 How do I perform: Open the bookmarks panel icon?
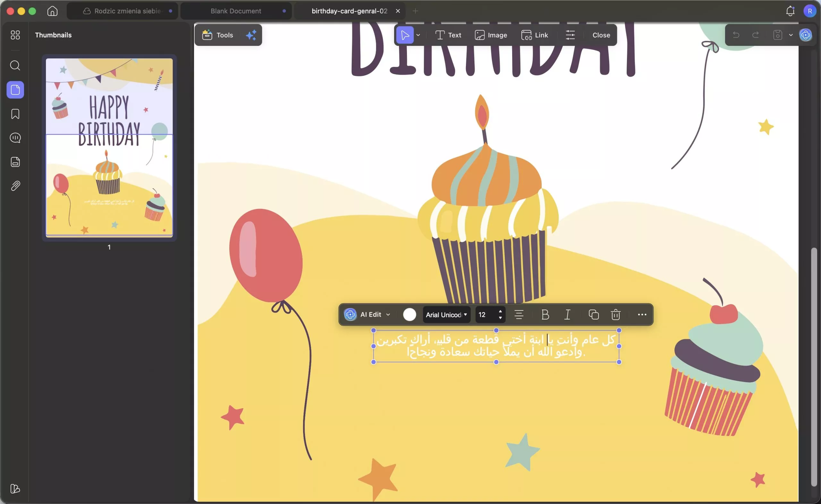tap(15, 114)
